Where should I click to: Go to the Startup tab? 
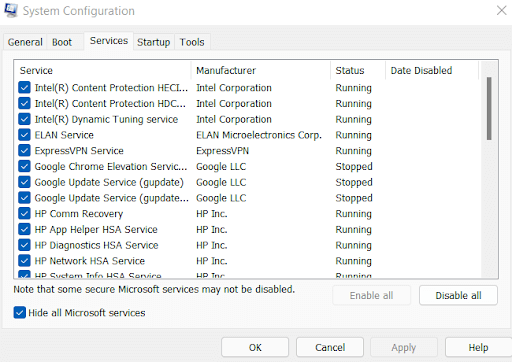(154, 42)
